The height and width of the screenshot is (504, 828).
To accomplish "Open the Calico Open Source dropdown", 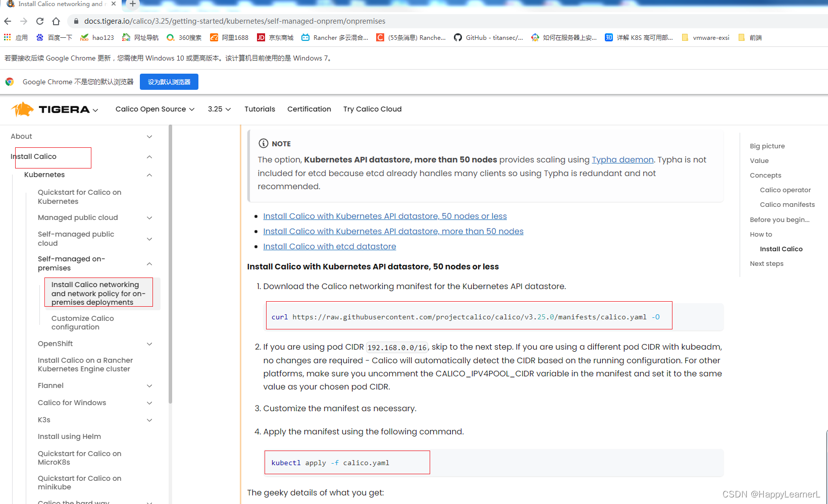I will click(x=155, y=109).
